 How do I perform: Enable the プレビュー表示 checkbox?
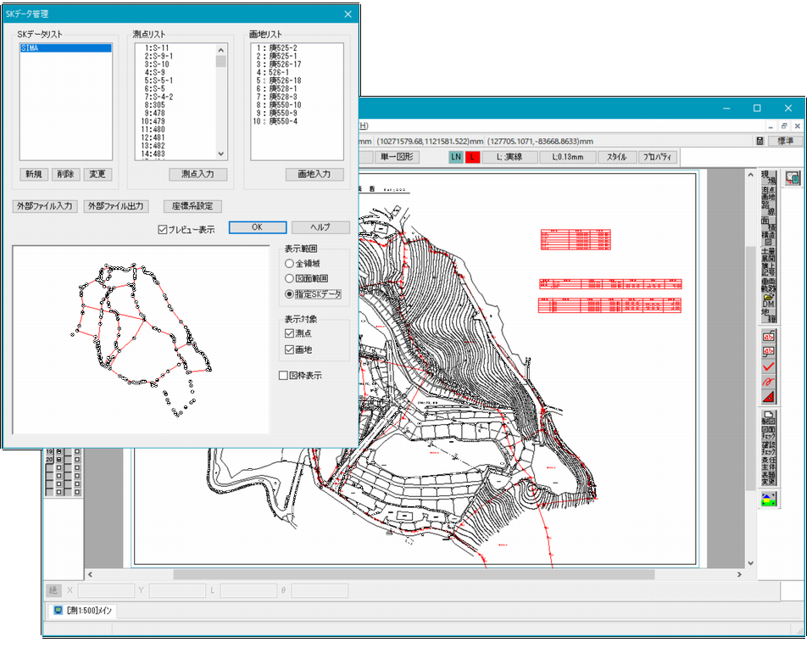[x=163, y=229]
